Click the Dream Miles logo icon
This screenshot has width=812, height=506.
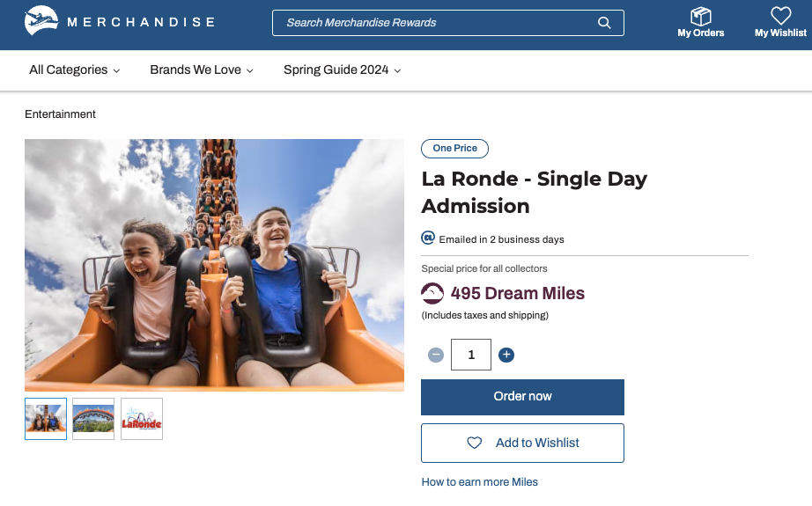click(432, 293)
